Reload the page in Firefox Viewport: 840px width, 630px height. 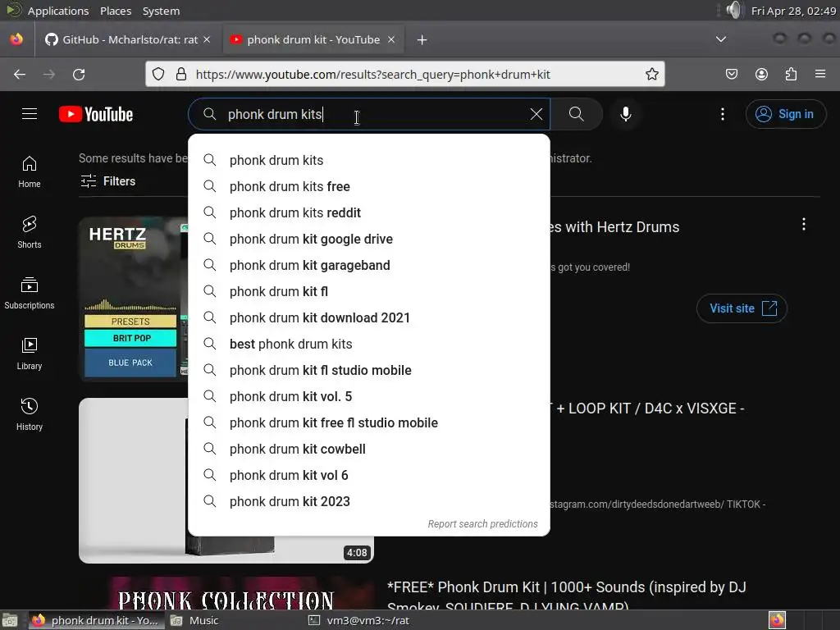point(79,75)
